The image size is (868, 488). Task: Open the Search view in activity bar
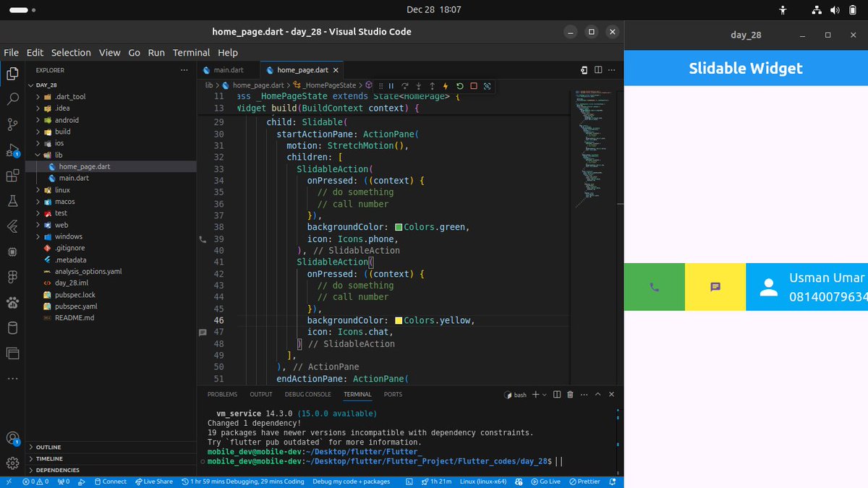pos(12,100)
